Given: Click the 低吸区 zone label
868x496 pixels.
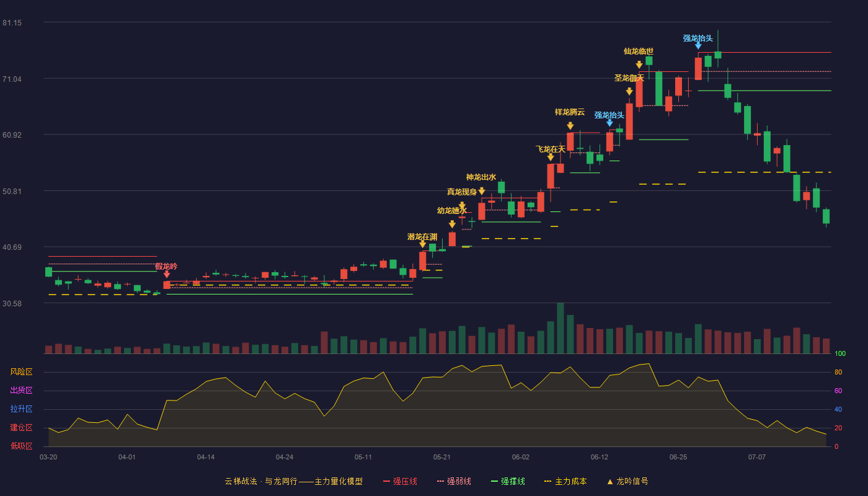Looking at the screenshot, I should (22, 446).
